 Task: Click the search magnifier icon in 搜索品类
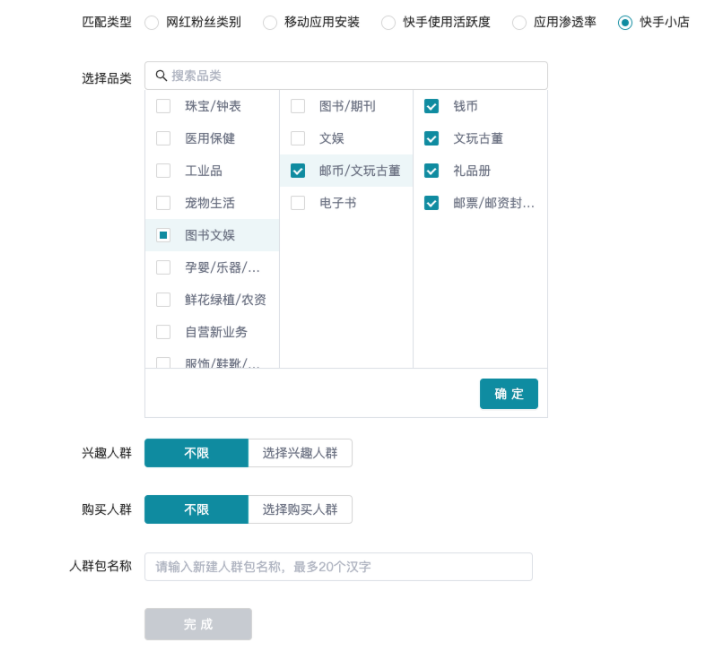click(x=161, y=75)
